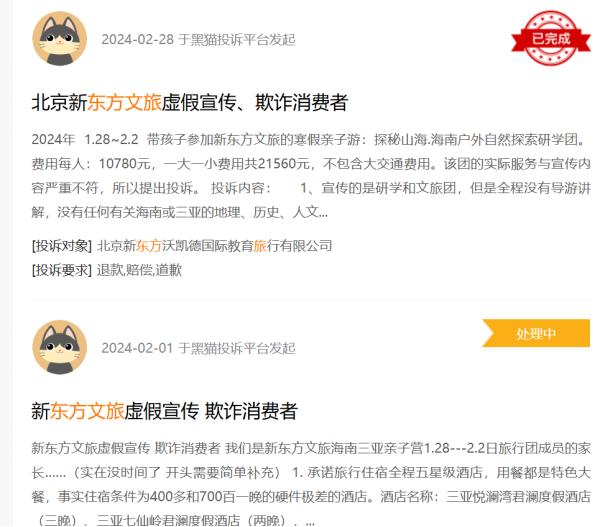Click the yellow 处理中 status ribbon
The image size is (605, 527).
[x=536, y=333]
